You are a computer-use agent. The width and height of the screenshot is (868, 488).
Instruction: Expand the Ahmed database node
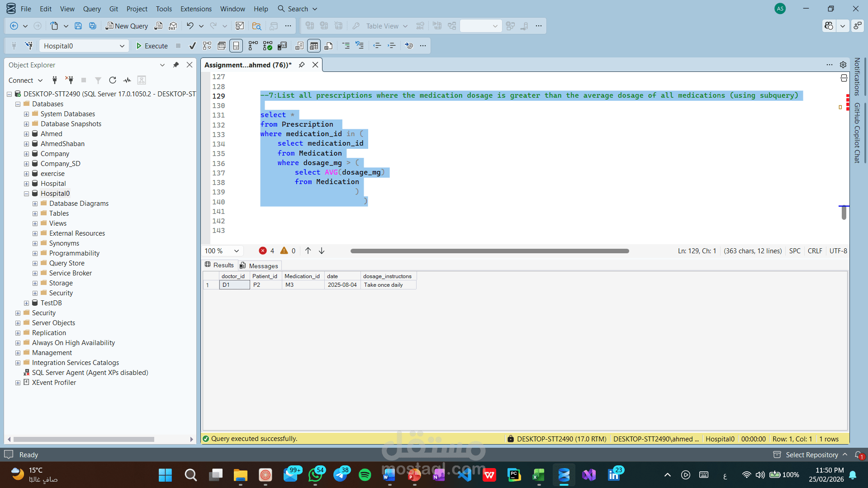(x=26, y=134)
